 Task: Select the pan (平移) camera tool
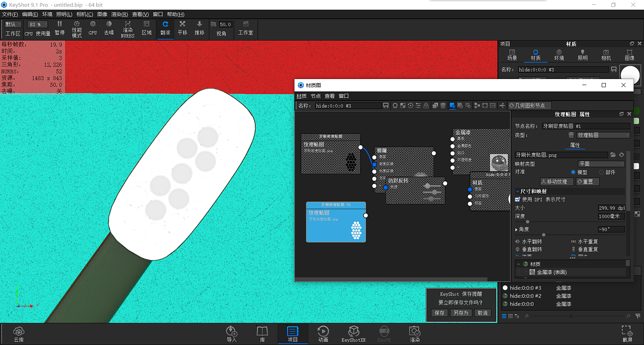click(x=183, y=28)
